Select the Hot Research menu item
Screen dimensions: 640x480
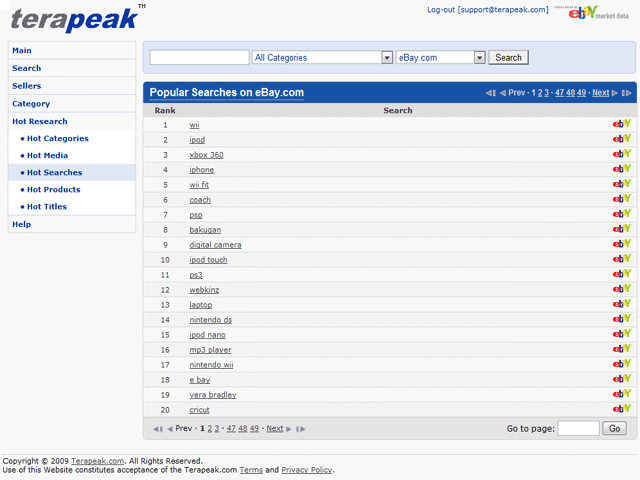click(72, 121)
